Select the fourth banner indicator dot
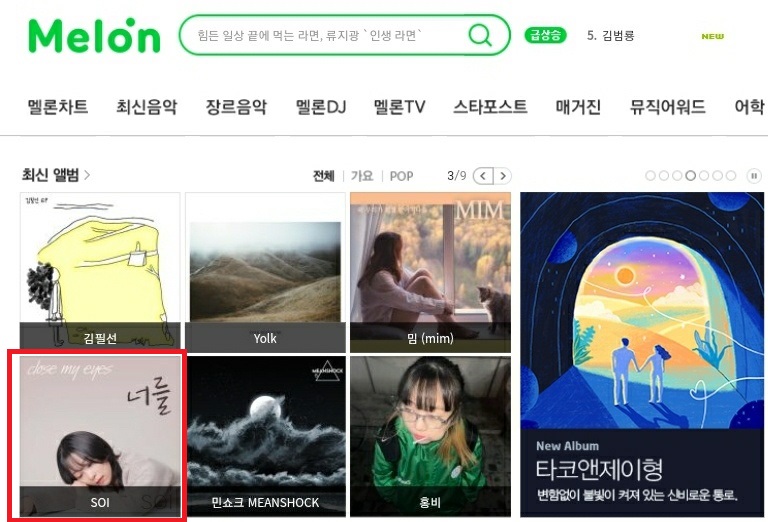The height and width of the screenshot is (522, 768). click(x=691, y=176)
